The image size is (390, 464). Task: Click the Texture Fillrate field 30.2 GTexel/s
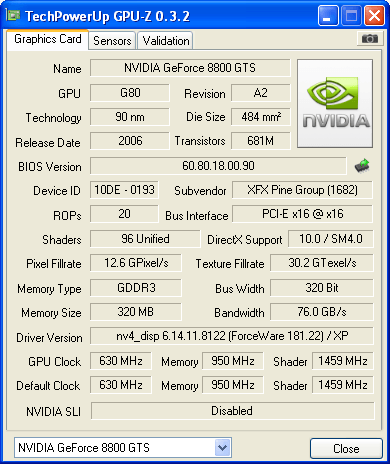click(x=322, y=263)
